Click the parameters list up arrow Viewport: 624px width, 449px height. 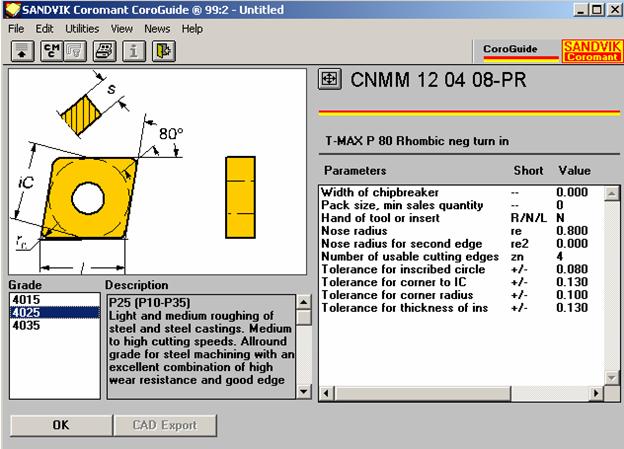point(611,194)
